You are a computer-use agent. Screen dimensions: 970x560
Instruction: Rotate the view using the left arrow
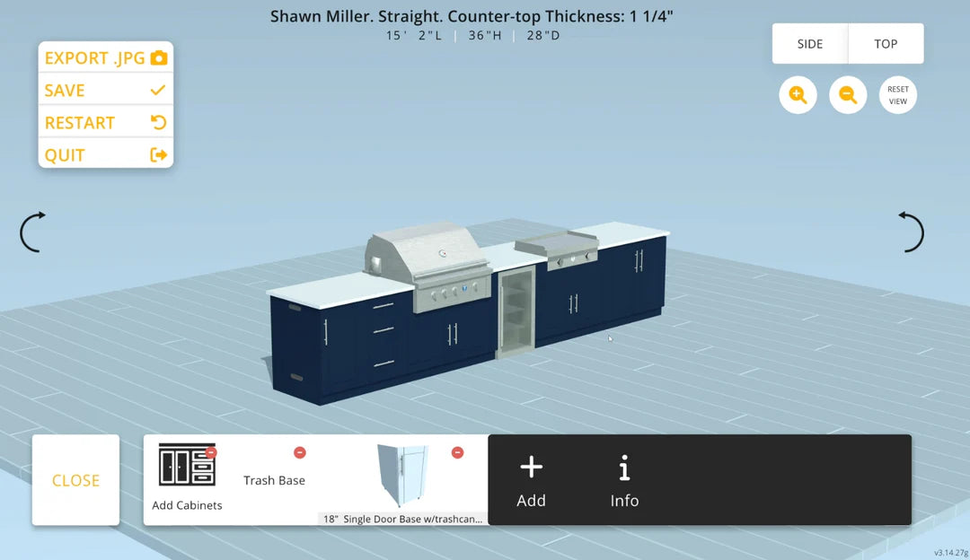click(x=32, y=232)
